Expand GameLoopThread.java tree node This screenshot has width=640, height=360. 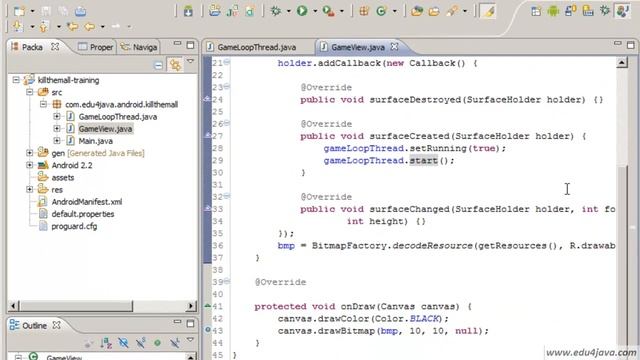57,117
